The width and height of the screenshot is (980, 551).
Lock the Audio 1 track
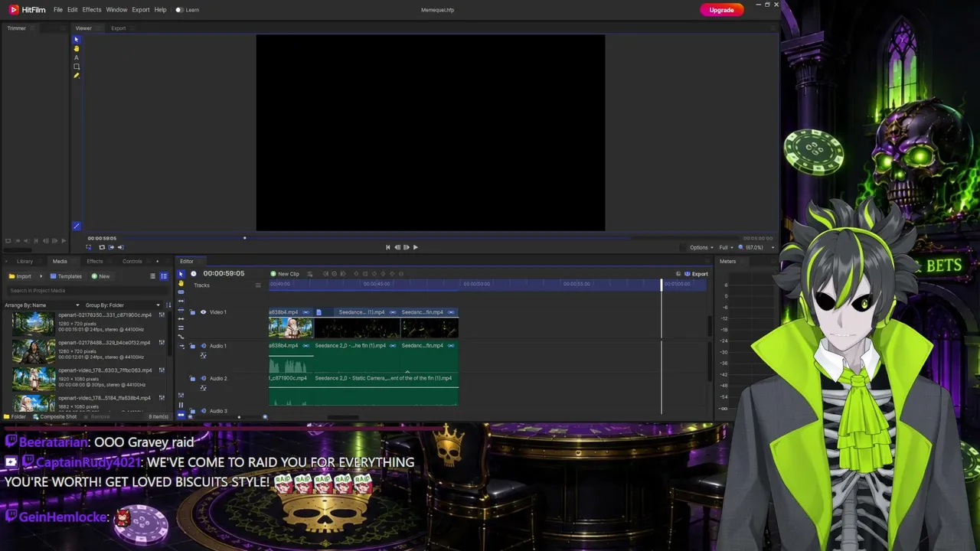pos(193,346)
